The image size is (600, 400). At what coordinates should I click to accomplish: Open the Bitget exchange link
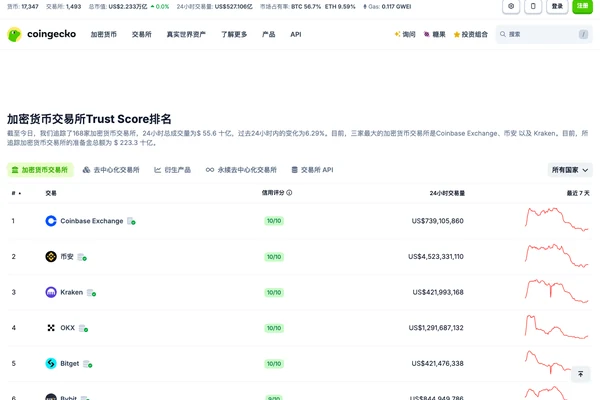click(x=70, y=363)
